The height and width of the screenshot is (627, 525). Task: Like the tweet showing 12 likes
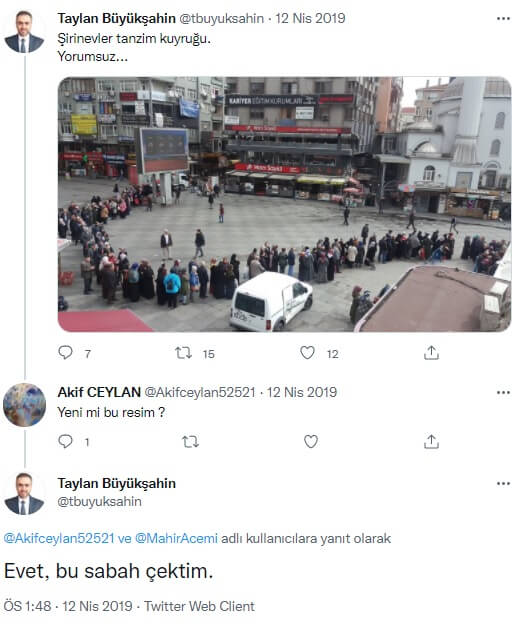tap(307, 353)
